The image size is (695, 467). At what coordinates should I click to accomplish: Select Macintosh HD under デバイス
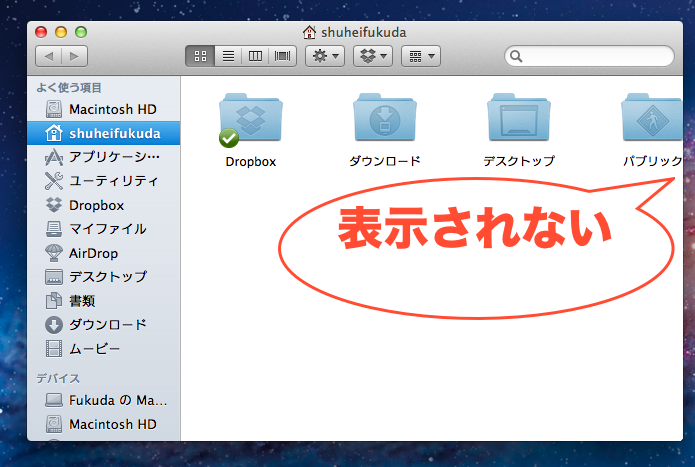pyautogui.click(x=104, y=424)
